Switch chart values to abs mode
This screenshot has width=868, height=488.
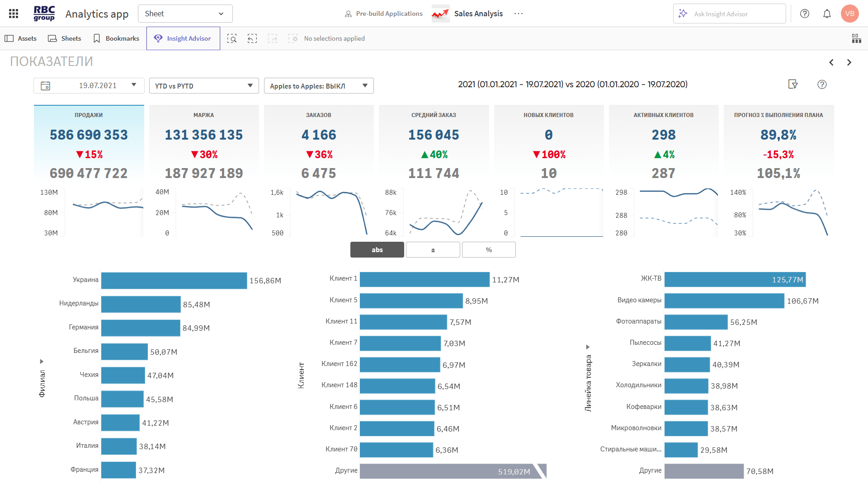(x=377, y=250)
